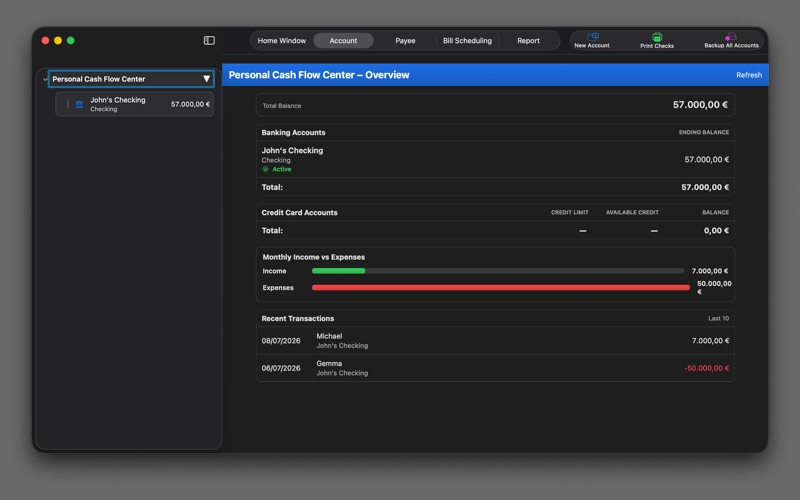
Task: Switch to the Home Window tab
Action: 282,41
